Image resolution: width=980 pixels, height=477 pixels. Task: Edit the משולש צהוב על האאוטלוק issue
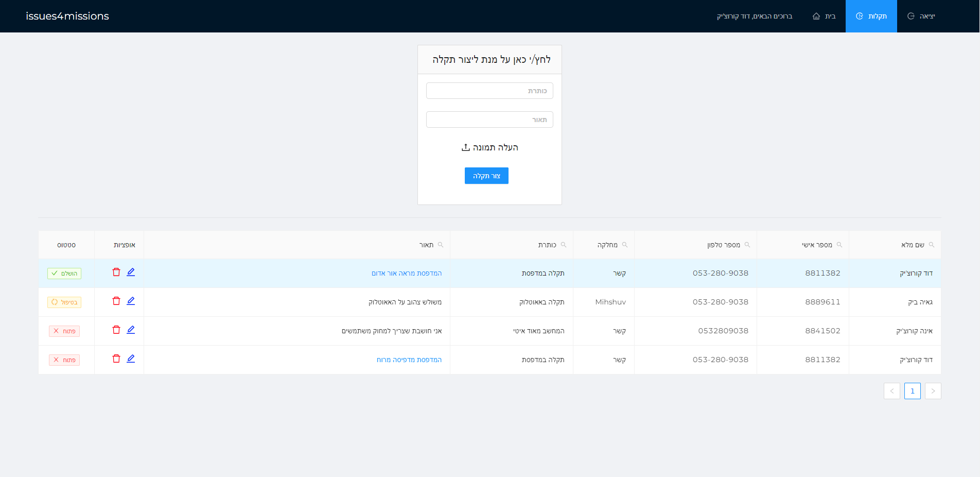tap(131, 301)
